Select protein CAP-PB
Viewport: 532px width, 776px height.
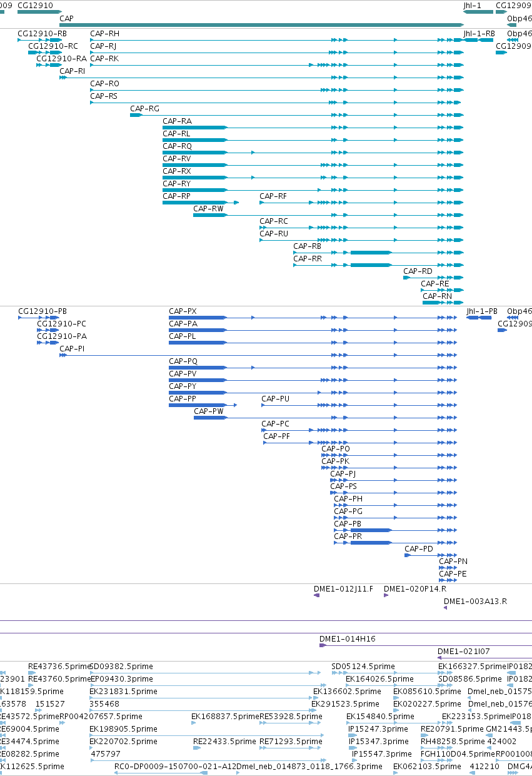396,530
